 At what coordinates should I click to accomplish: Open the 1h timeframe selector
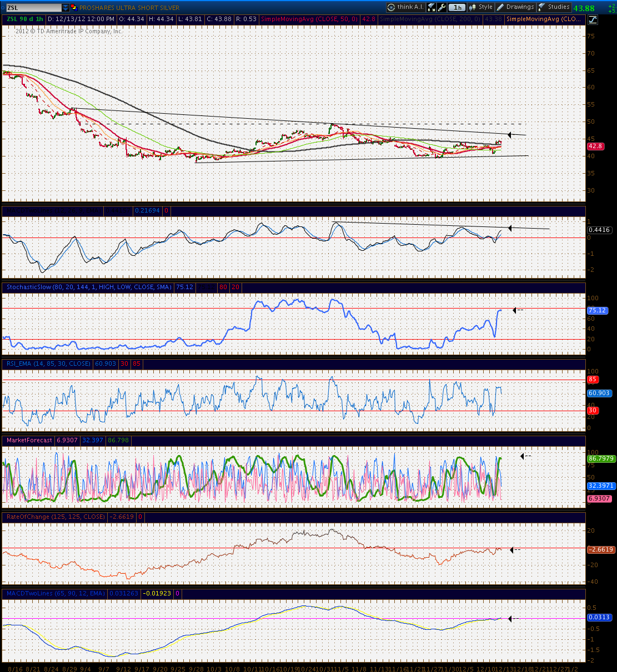tap(457, 7)
